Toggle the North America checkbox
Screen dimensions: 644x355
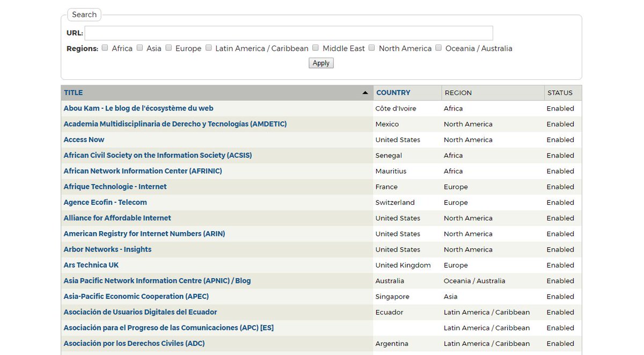point(372,48)
